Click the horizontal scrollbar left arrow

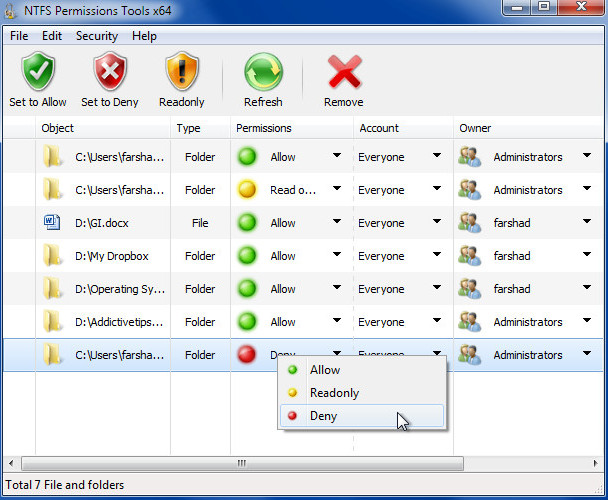(11, 463)
